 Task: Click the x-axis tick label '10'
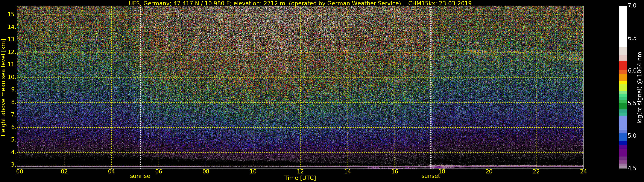253,172
